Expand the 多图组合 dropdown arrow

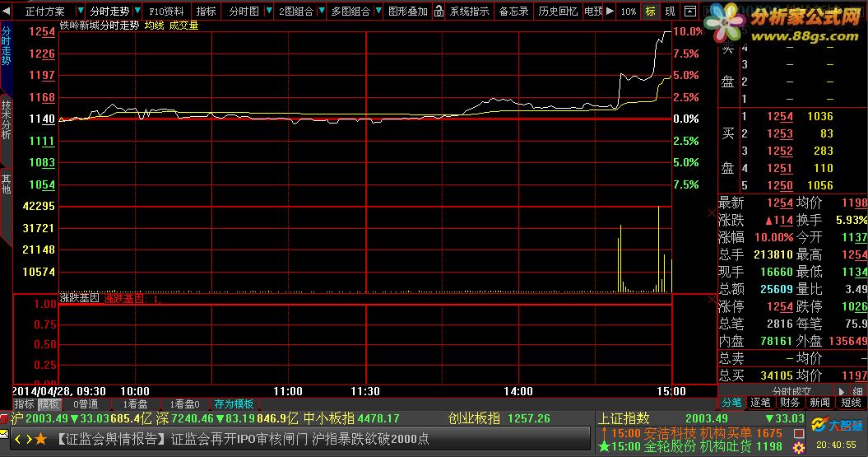(x=378, y=11)
